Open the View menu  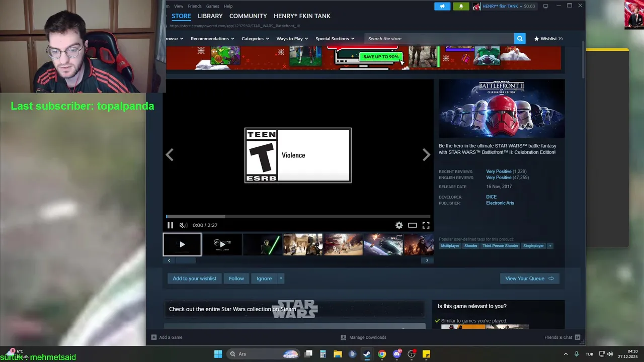(179, 6)
